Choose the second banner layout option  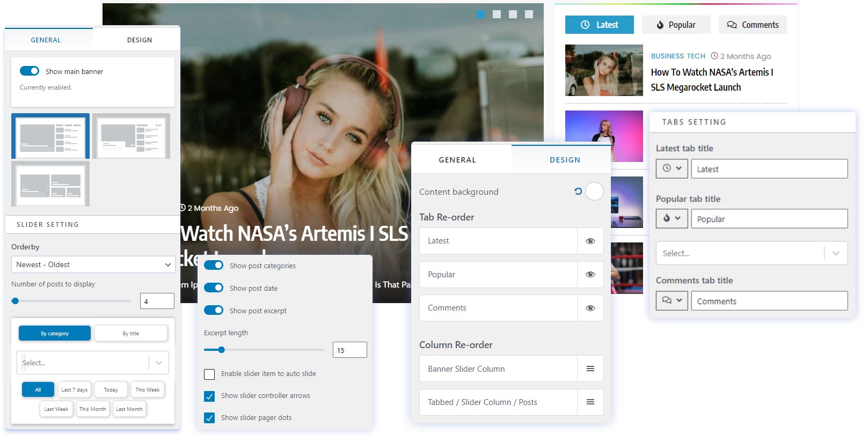click(x=132, y=136)
